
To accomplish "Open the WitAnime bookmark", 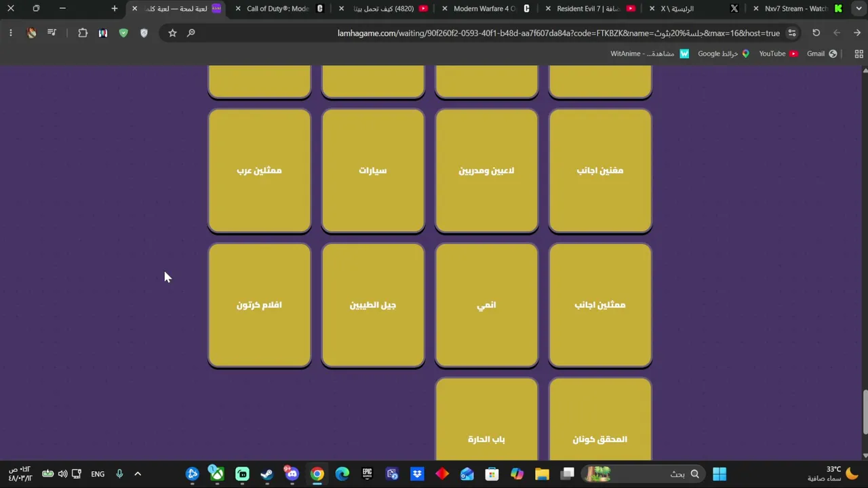I will click(x=650, y=54).
